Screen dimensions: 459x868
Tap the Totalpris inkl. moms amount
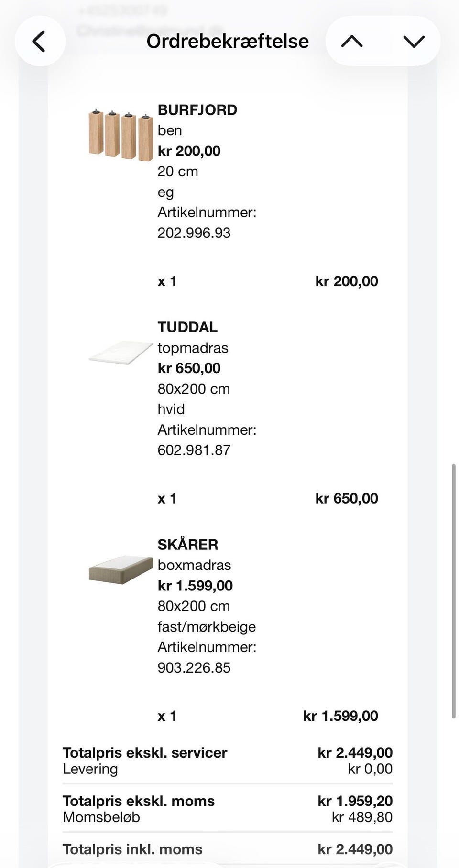[355, 849]
